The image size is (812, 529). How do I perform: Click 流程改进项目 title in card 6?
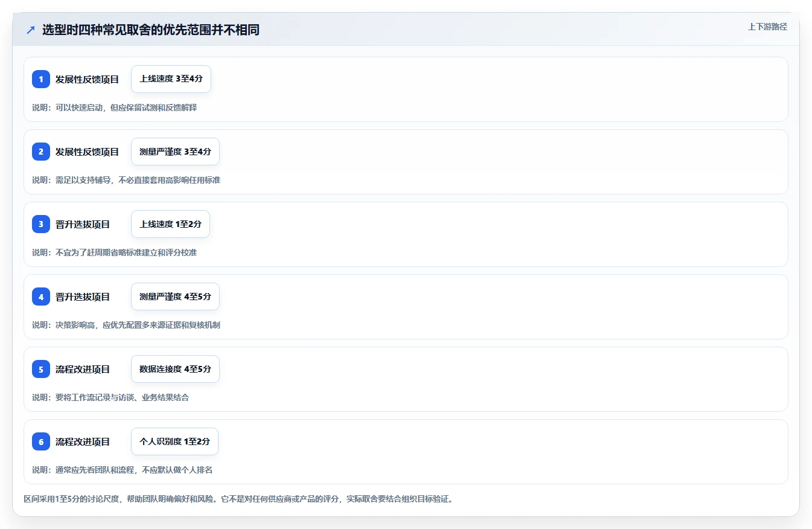[x=83, y=441]
